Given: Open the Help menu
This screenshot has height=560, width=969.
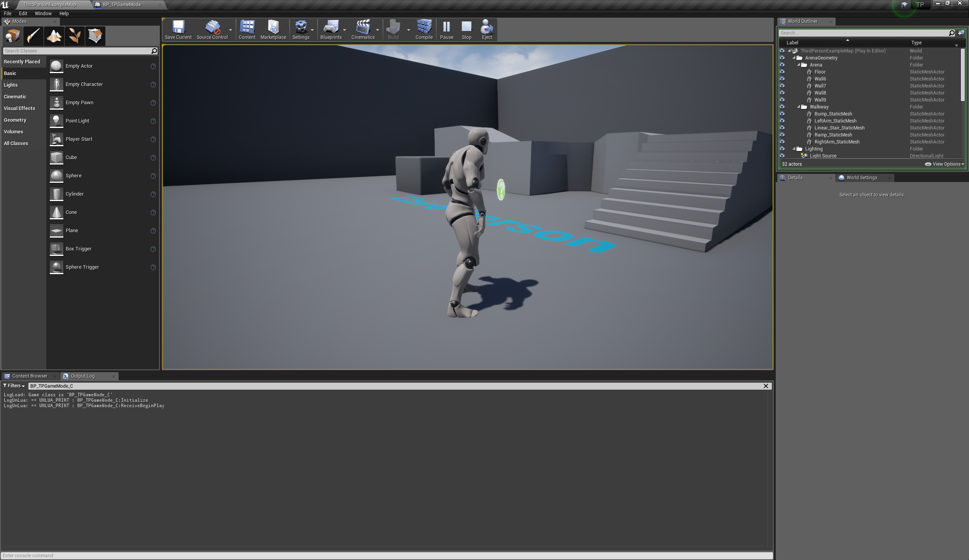Looking at the screenshot, I should [64, 13].
